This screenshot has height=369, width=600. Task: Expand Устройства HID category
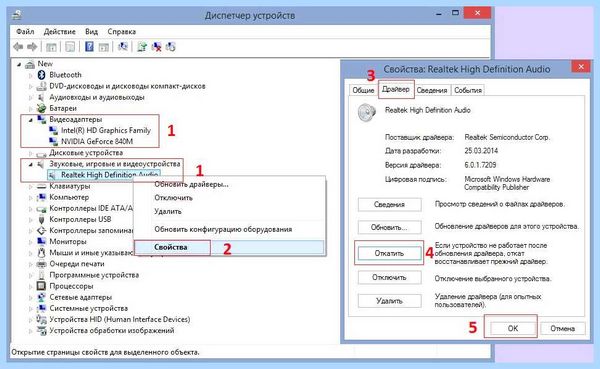point(31,320)
